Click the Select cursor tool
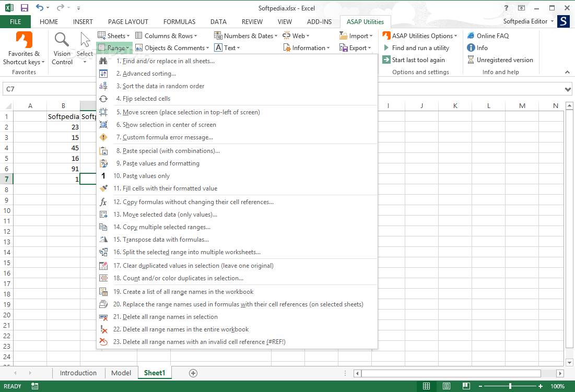Screen dimensions: 575x392 pyautogui.click(x=85, y=40)
